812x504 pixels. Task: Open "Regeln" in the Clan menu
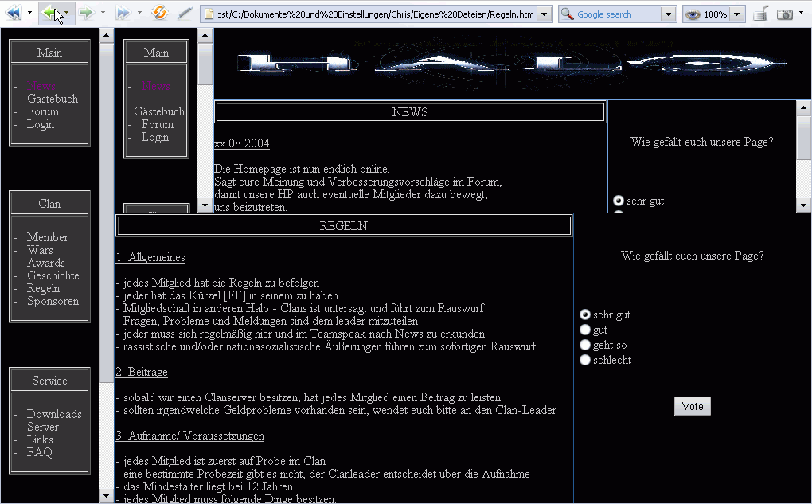[43, 288]
